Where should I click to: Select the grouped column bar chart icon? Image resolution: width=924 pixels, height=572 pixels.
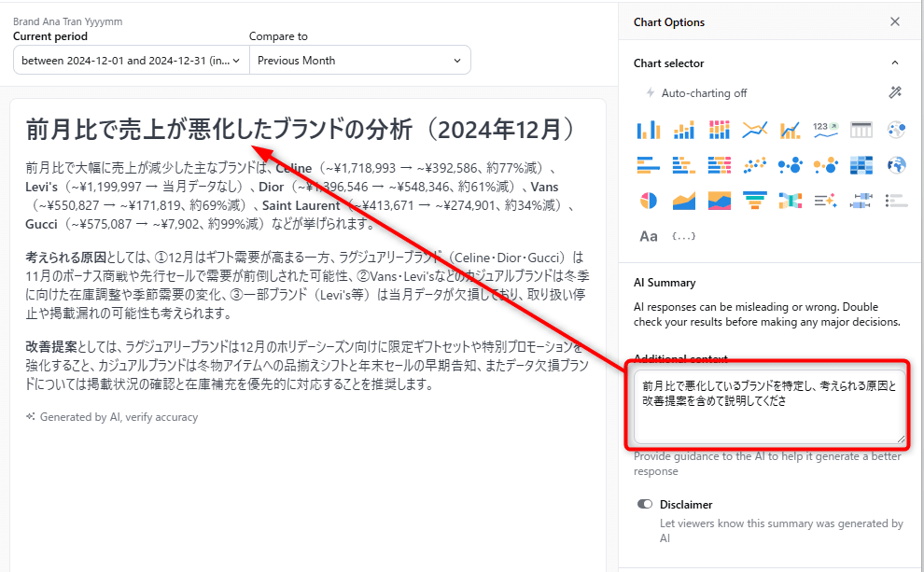(x=649, y=130)
